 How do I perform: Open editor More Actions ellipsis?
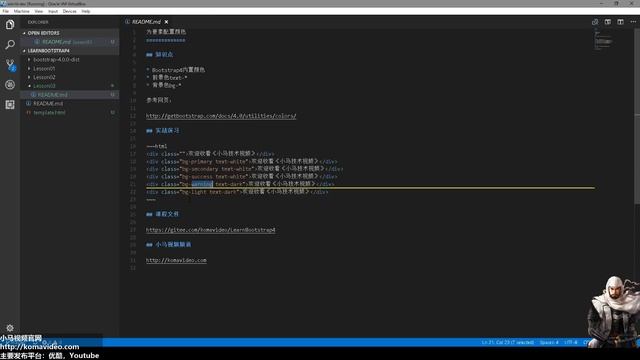pos(633,22)
